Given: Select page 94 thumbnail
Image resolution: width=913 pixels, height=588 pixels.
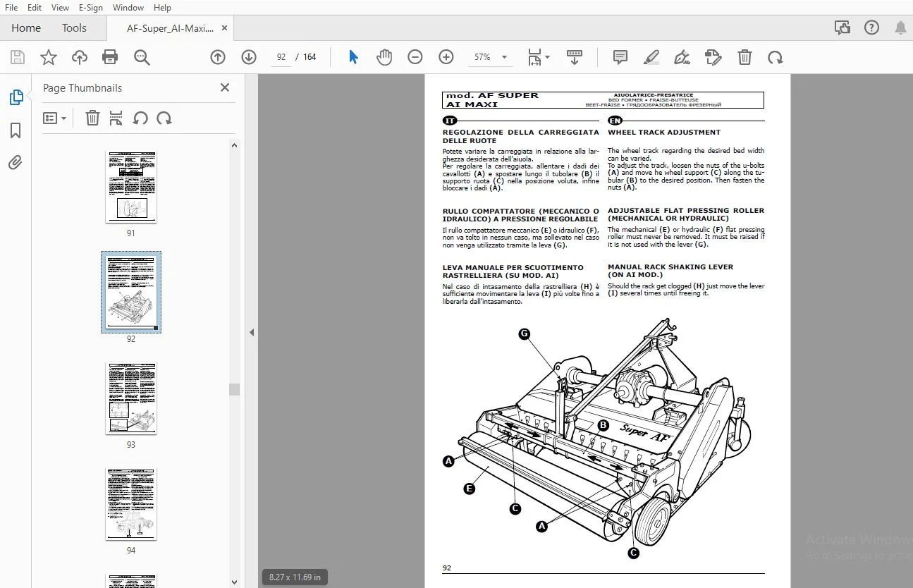Looking at the screenshot, I should pyautogui.click(x=131, y=503).
